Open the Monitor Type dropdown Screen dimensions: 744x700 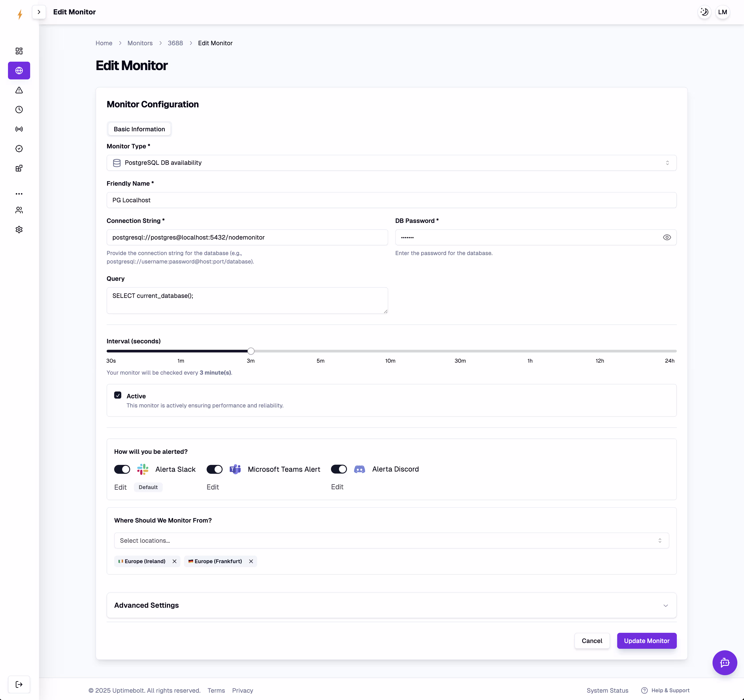pos(391,163)
